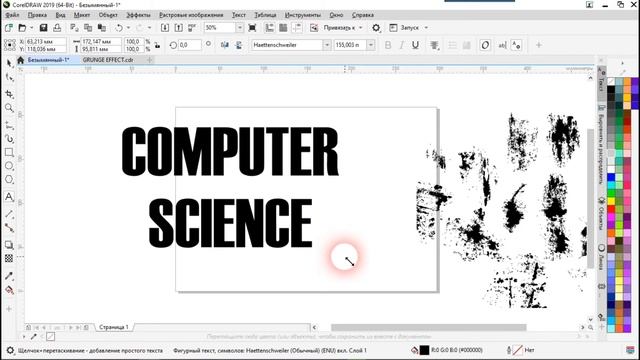The width and height of the screenshot is (640, 360).
Task: Select the Interactive Fill bucket tool
Action: [x=9, y=290]
